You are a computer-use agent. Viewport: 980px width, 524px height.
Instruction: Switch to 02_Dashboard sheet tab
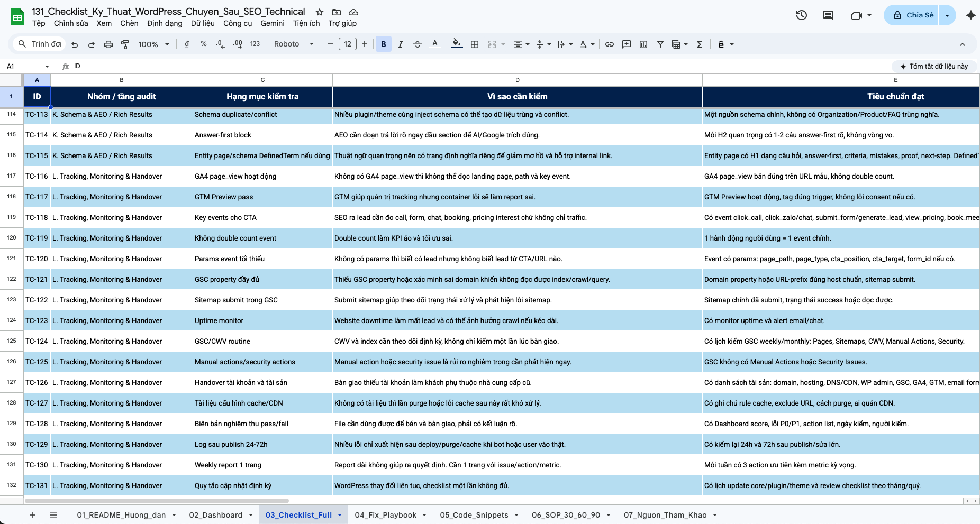click(216, 515)
